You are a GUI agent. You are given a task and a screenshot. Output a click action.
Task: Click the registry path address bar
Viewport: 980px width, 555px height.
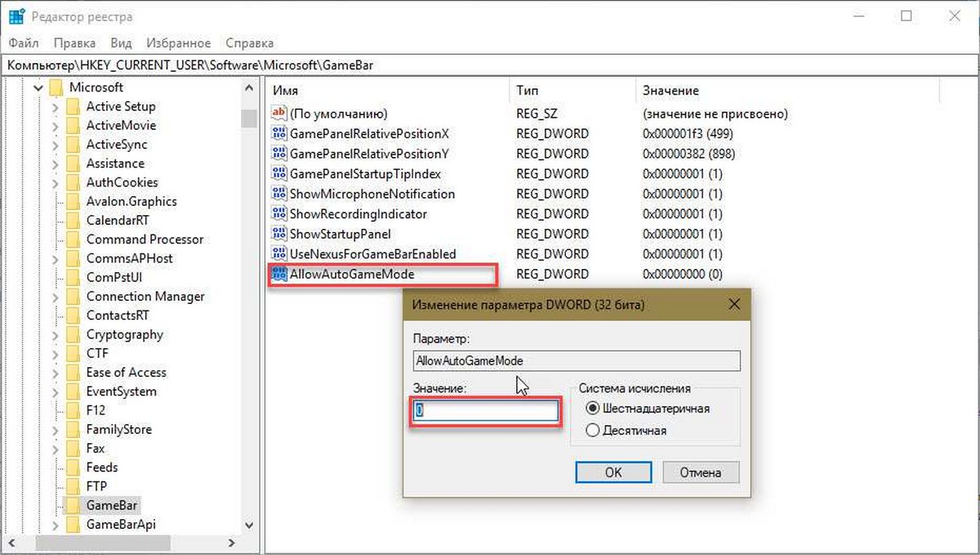(x=490, y=65)
